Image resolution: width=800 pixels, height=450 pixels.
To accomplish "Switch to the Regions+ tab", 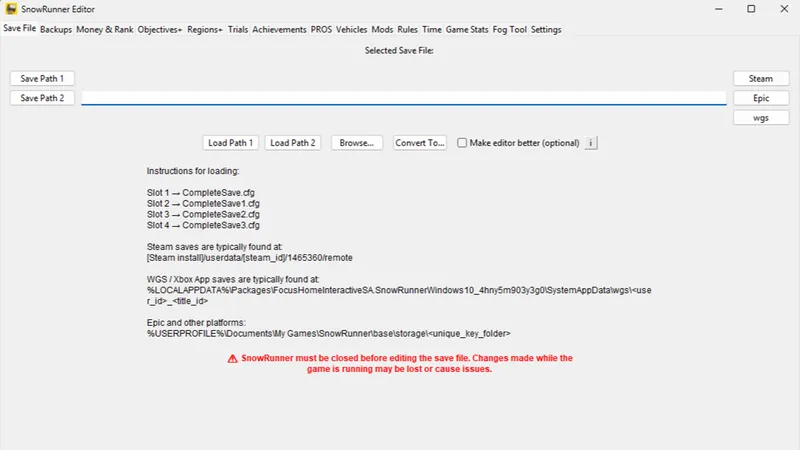I will coord(205,30).
